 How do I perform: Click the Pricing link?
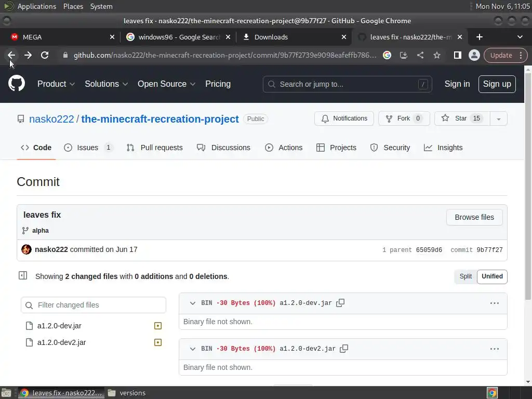click(218, 84)
